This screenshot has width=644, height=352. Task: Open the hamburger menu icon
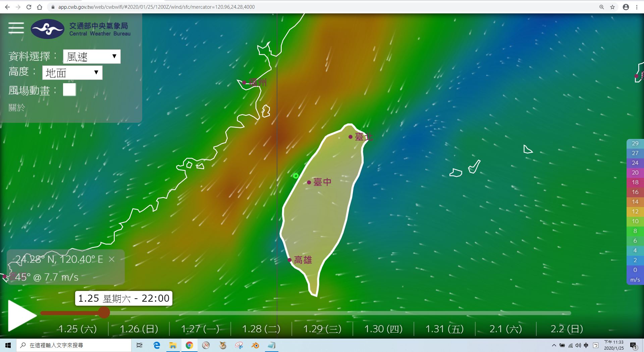click(x=16, y=28)
